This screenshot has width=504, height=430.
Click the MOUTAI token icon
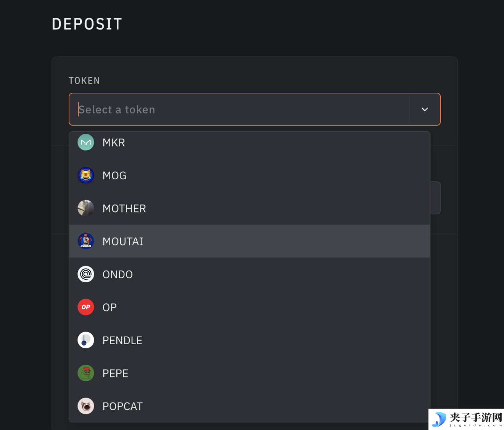click(x=86, y=241)
